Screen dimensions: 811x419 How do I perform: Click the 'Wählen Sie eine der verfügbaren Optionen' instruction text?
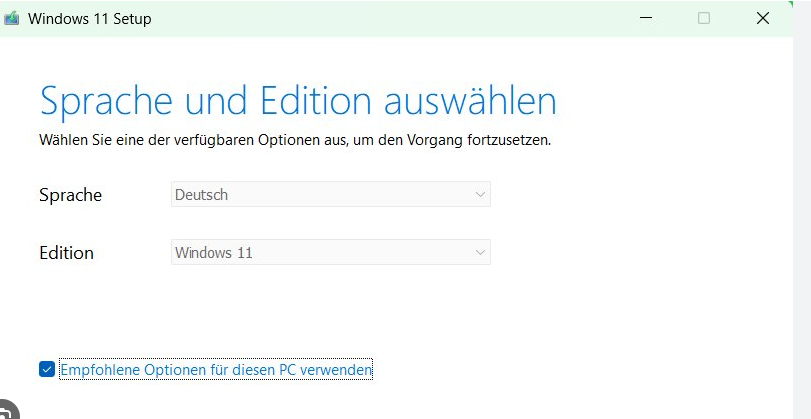click(x=295, y=140)
